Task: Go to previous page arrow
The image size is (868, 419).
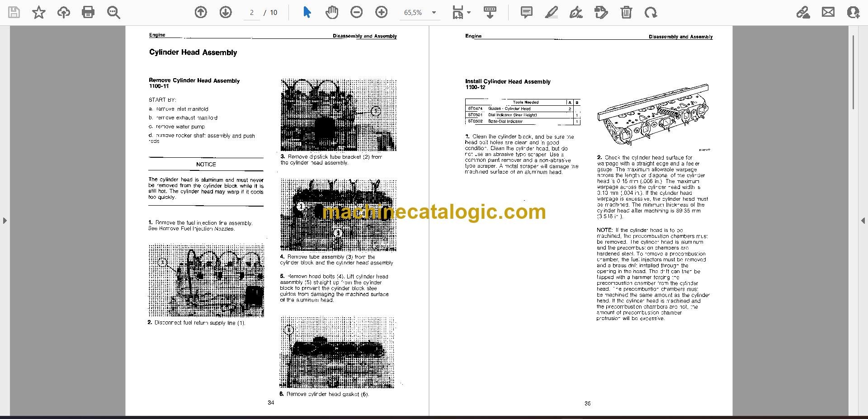Action: pos(201,12)
